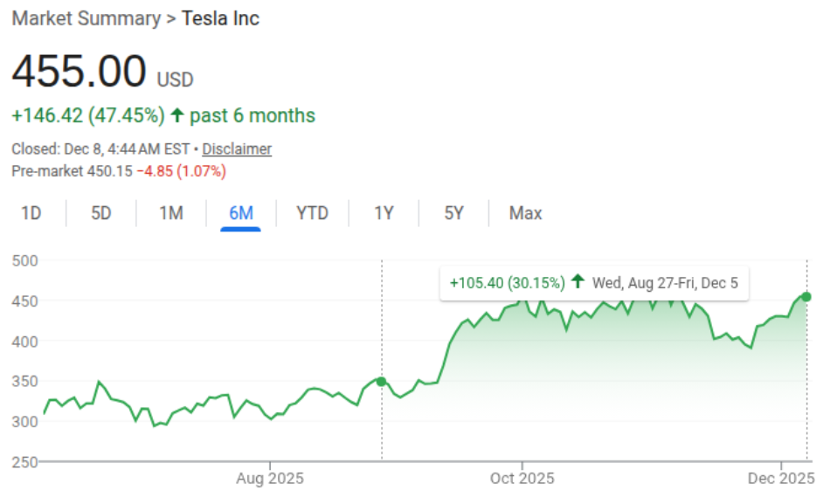Viewport: 837px width, 504px height.
Task: Select the 1D time range tab
Action: click(x=31, y=213)
